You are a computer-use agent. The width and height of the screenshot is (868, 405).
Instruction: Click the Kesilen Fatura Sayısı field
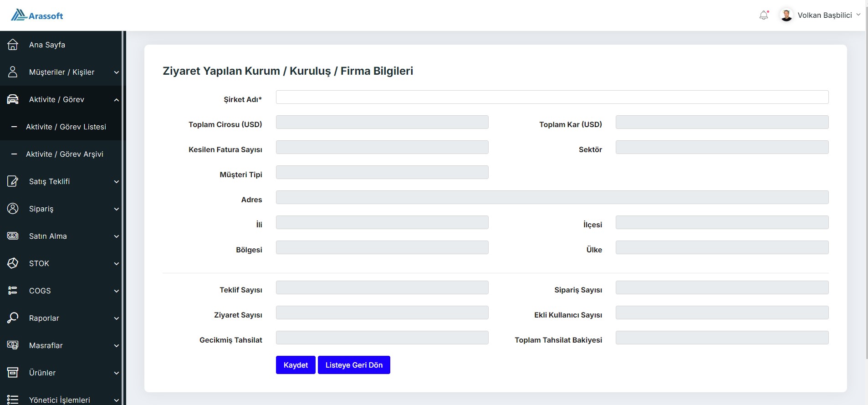(382, 147)
